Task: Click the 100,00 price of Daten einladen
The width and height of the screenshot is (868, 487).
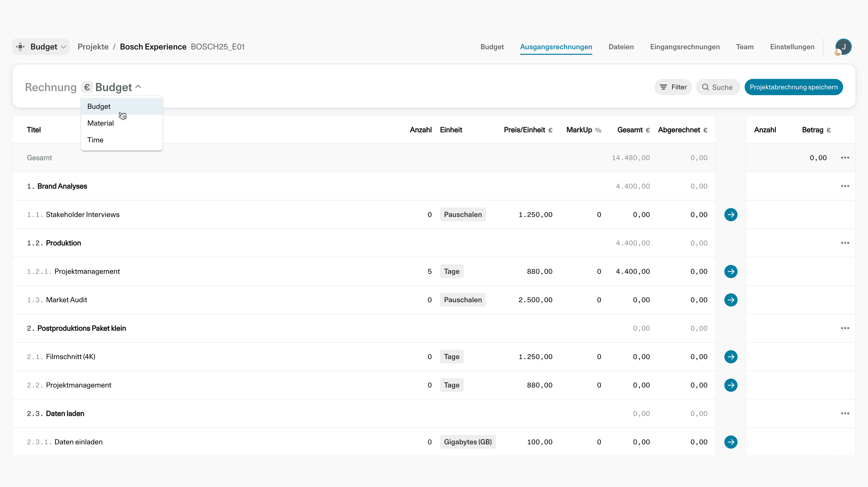Action: (540, 442)
